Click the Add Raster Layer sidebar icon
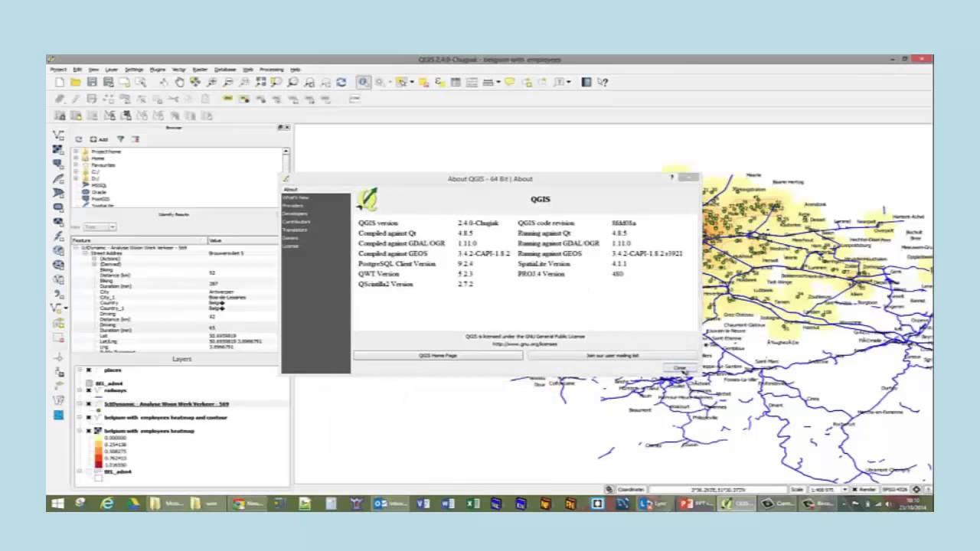Screen dimensions: 980x551 point(58,150)
